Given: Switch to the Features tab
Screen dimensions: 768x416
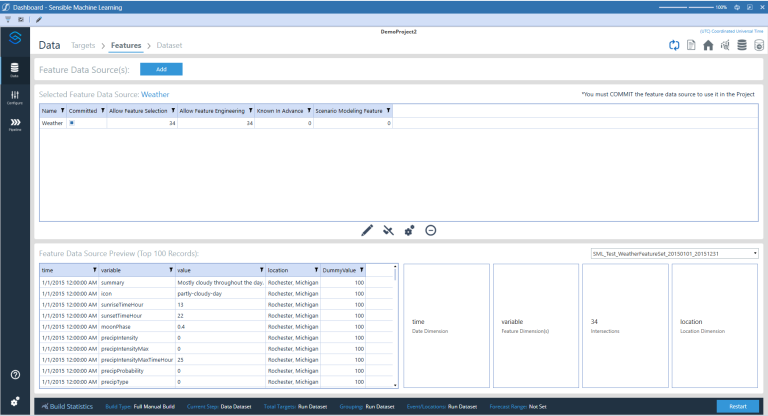Looking at the screenshot, I should point(126,45).
